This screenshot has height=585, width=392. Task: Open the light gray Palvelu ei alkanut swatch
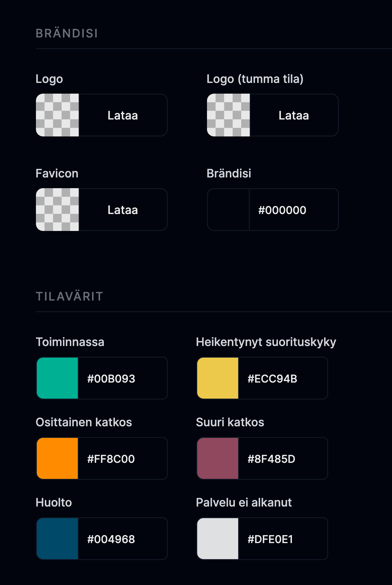tap(218, 539)
